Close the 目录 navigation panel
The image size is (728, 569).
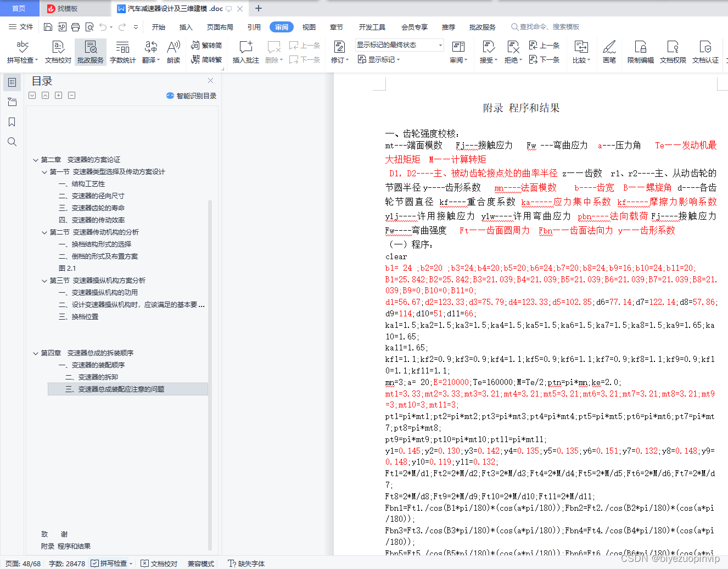(210, 81)
